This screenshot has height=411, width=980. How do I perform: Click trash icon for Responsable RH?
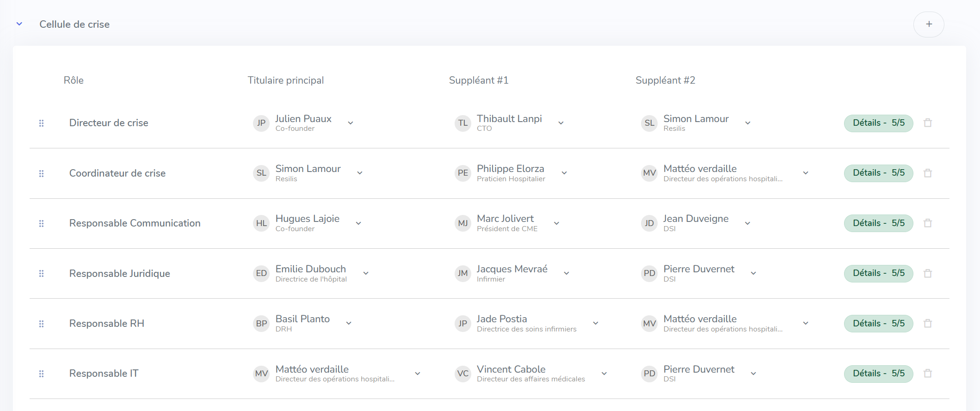tap(928, 323)
